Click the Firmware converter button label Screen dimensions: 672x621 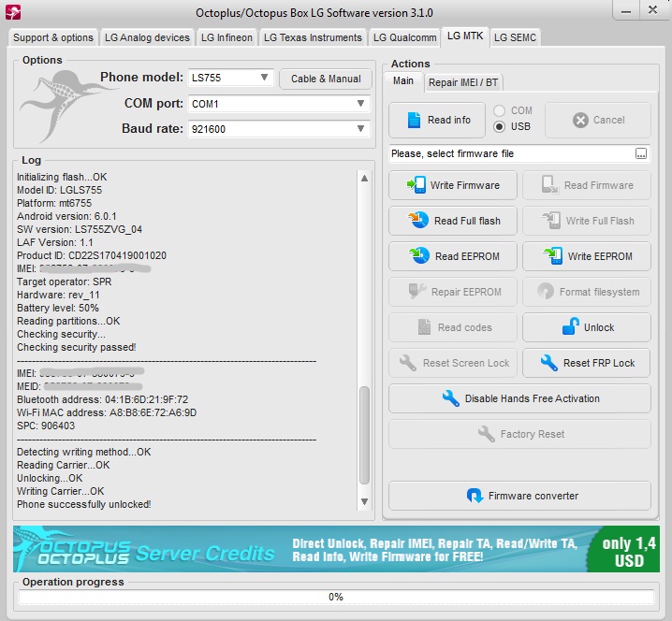(533, 496)
